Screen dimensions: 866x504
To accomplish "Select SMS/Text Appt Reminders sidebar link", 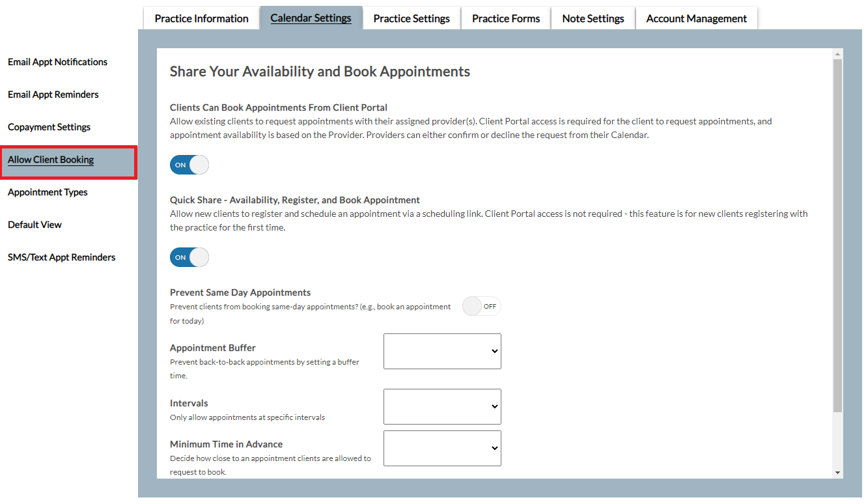I will [x=61, y=257].
